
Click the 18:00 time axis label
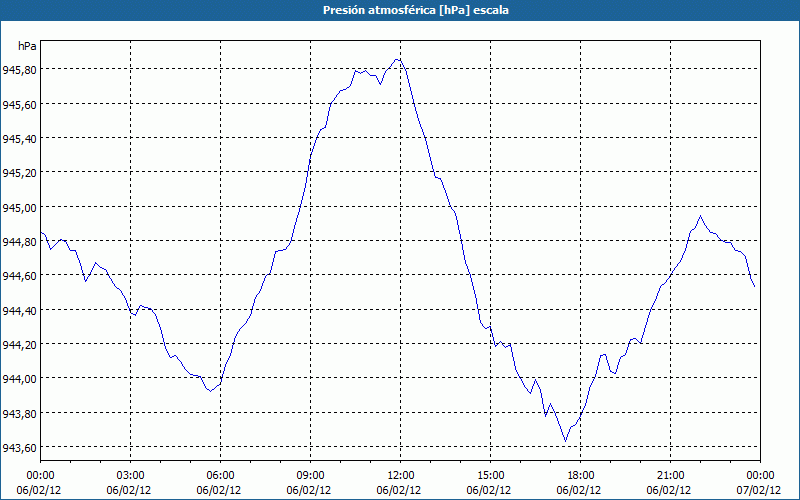(x=581, y=476)
